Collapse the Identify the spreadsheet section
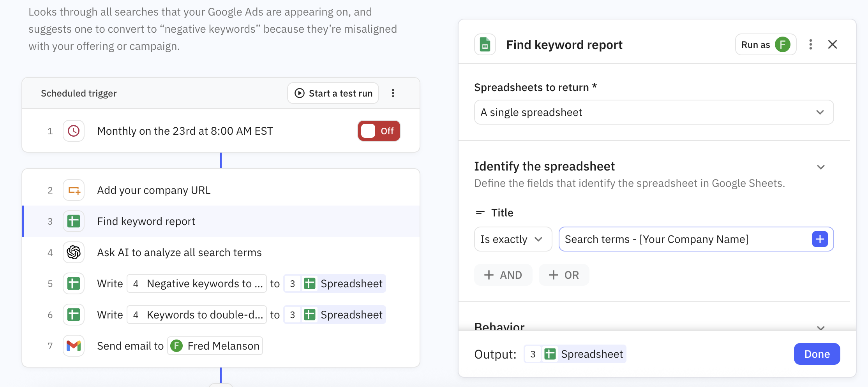This screenshot has width=868, height=387. (821, 167)
